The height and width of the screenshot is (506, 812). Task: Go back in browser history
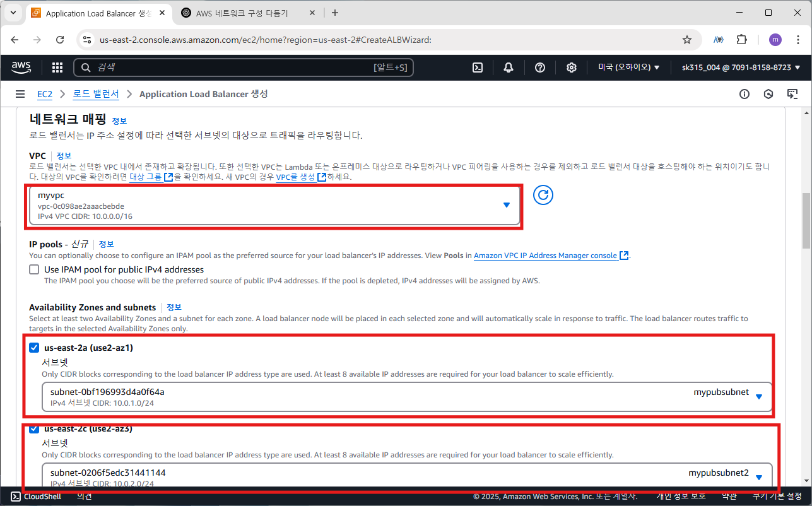15,40
